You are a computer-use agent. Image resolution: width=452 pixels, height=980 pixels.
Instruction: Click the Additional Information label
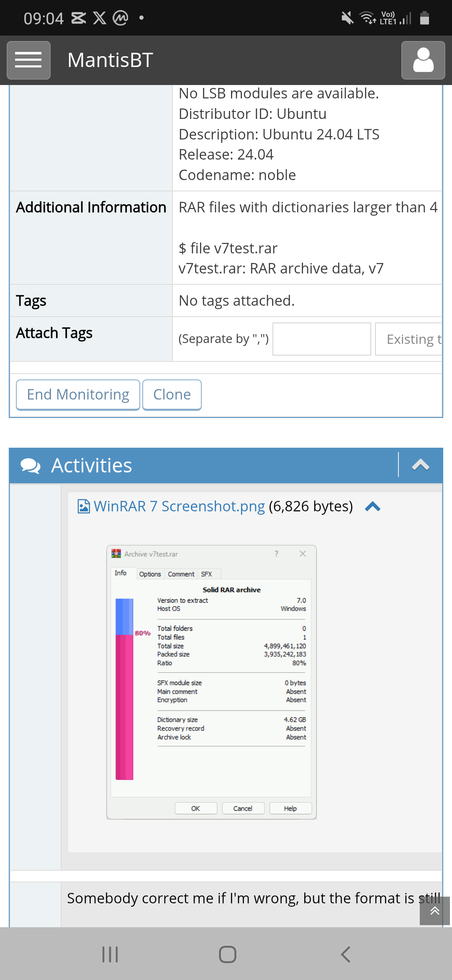tap(91, 207)
